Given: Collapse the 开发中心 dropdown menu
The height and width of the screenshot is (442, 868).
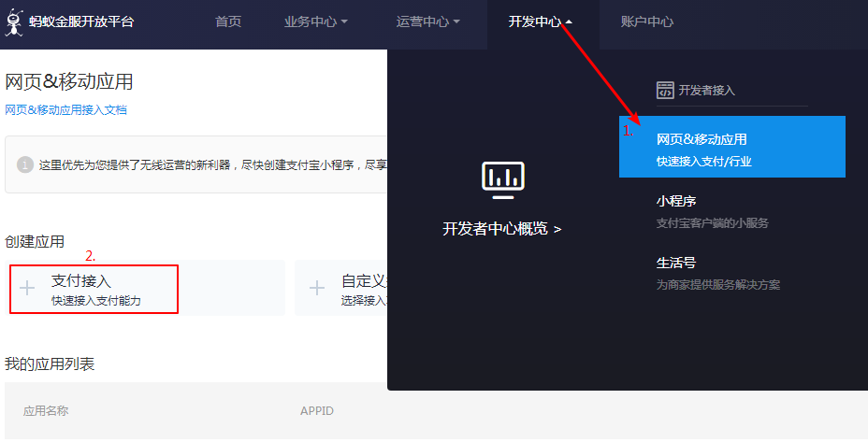Looking at the screenshot, I should pos(541,22).
